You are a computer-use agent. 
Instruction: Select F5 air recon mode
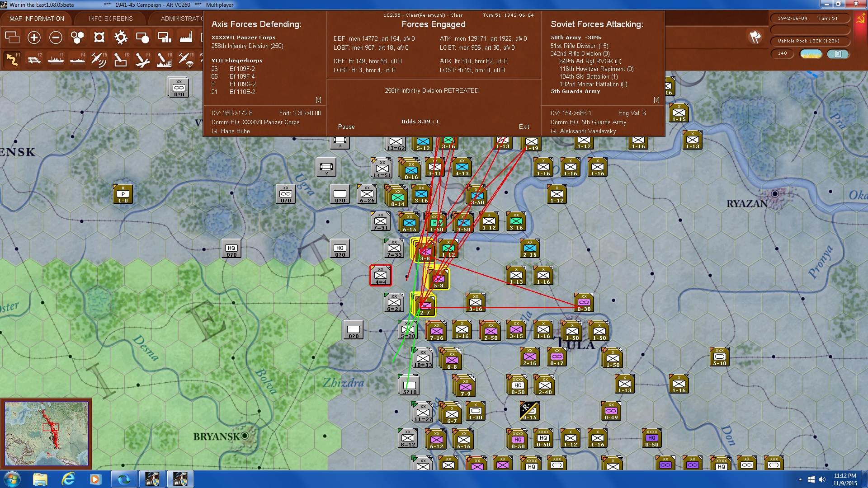tap(99, 60)
